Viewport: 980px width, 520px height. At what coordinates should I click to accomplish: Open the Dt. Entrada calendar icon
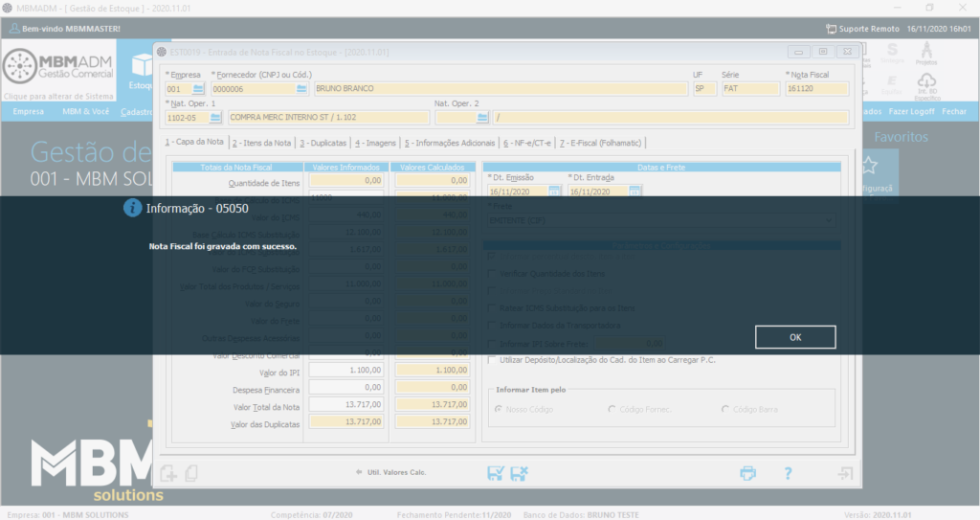tap(635, 191)
